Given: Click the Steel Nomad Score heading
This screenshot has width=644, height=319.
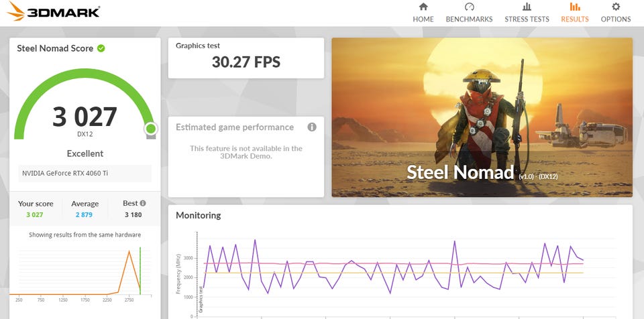Looking at the screenshot, I should [55, 48].
